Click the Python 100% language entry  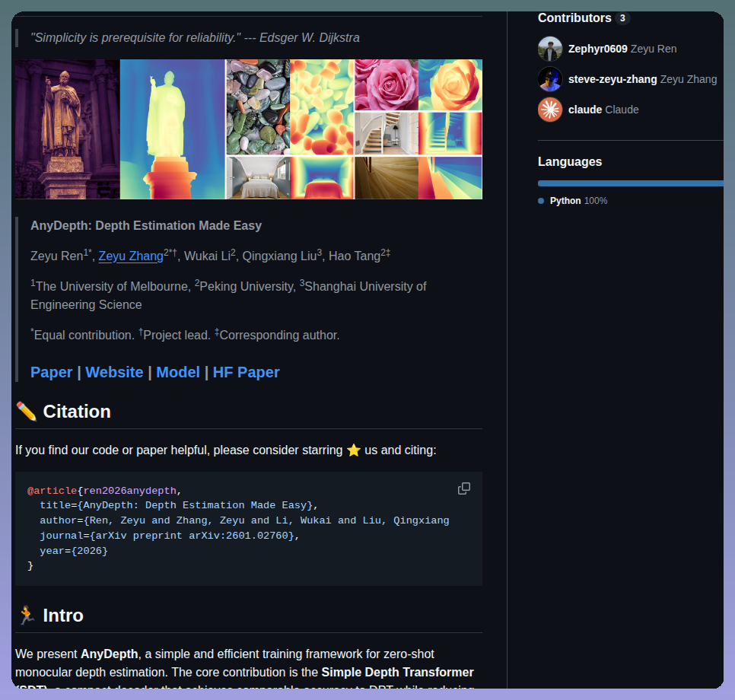pos(578,201)
